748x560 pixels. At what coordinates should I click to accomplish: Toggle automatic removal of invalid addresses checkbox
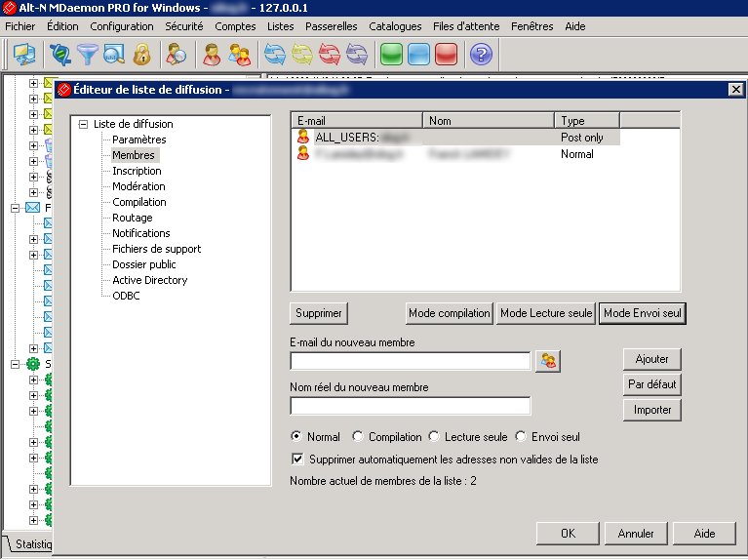click(x=297, y=460)
